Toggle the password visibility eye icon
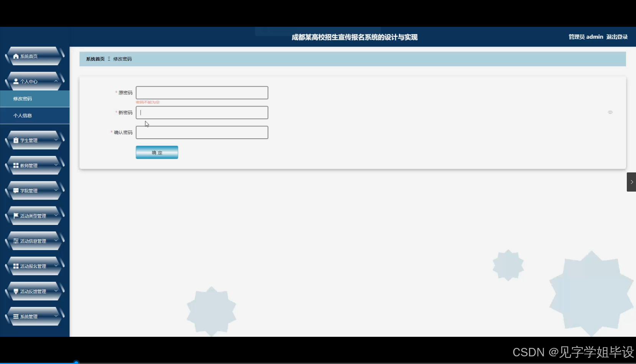Screen dimensions: 636x364 (x=610, y=112)
